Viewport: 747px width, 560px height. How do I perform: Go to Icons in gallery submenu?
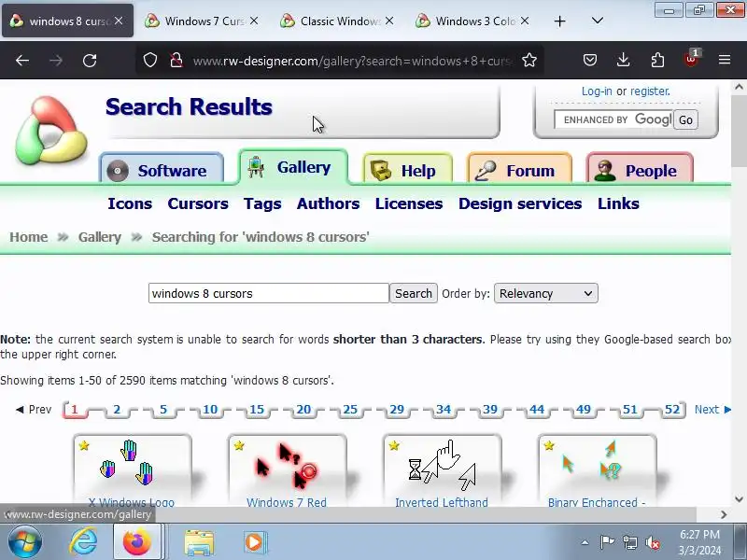(130, 203)
